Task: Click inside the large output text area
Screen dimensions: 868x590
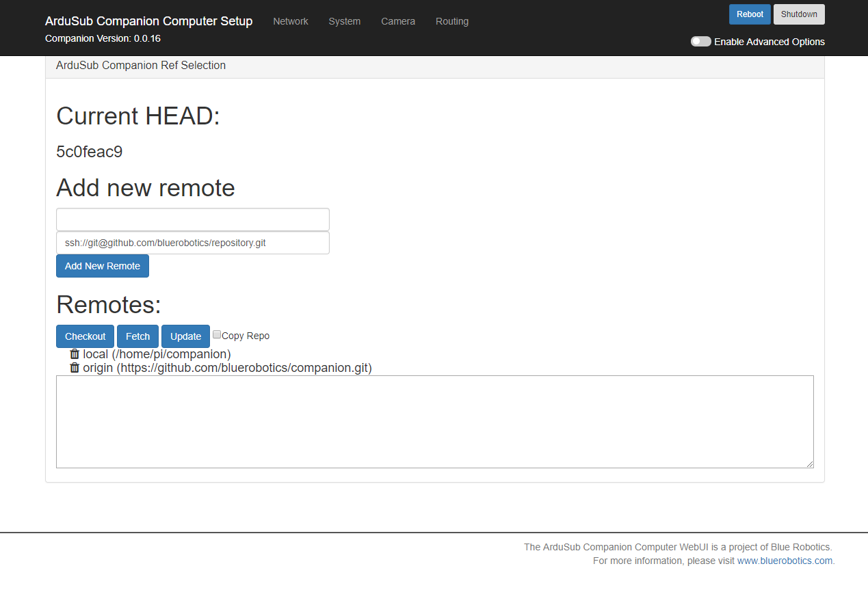Action: [434, 421]
